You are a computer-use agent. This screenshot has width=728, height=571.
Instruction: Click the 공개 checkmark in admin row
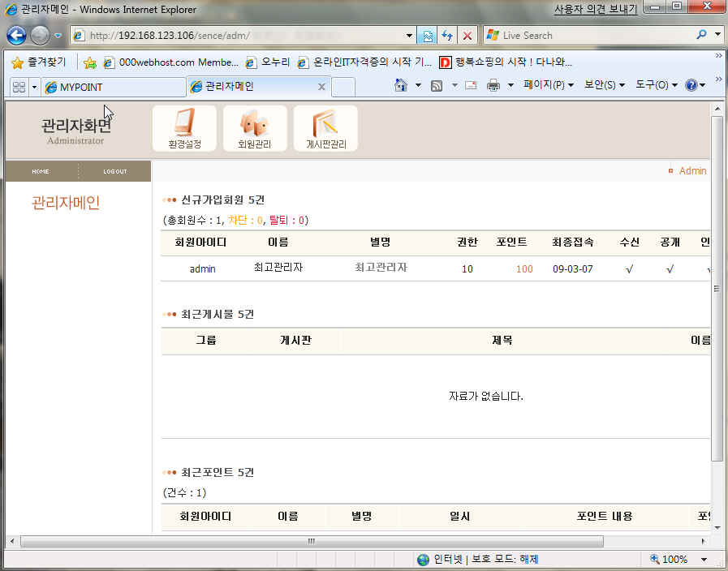point(670,269)
